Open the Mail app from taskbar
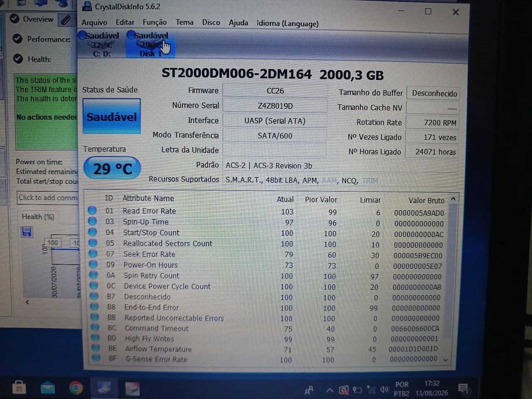Image resolution: width=532 pixels, height=399 pixels. pyautogui.click(x=48, y=388)
